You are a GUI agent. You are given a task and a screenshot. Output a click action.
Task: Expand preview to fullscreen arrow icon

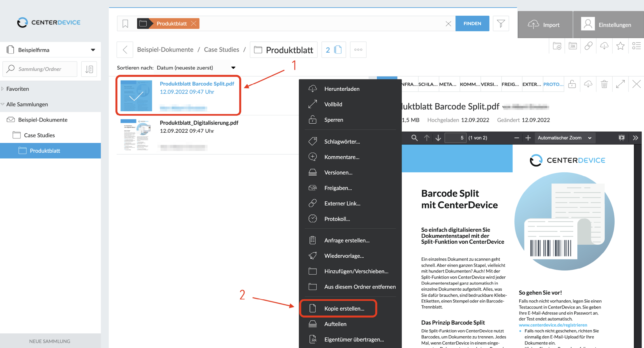click(x=621, y=84)
